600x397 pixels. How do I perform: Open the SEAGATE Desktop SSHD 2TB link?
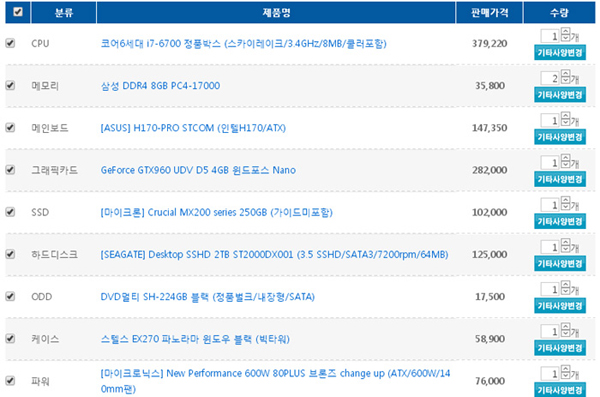pos(274,254)
